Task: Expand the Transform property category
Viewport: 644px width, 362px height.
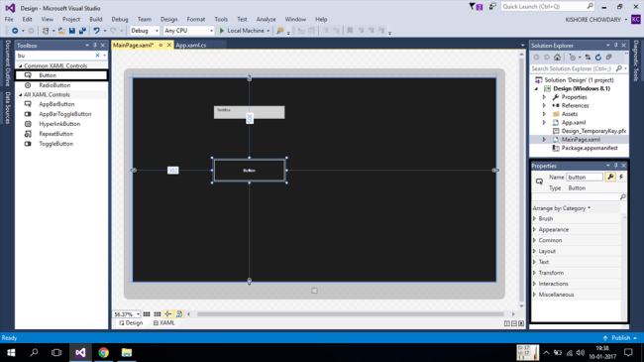Action: point(535,273)
